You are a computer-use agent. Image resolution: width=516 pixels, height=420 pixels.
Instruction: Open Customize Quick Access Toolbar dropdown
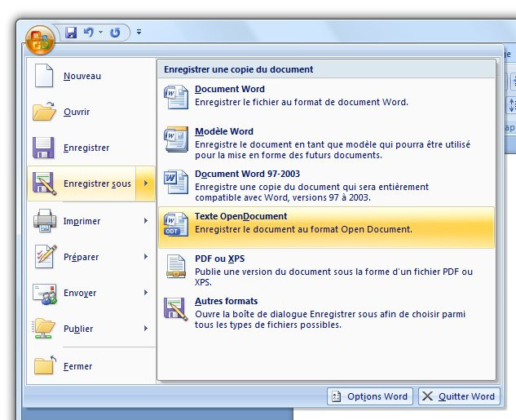click(x=139, y=33)
